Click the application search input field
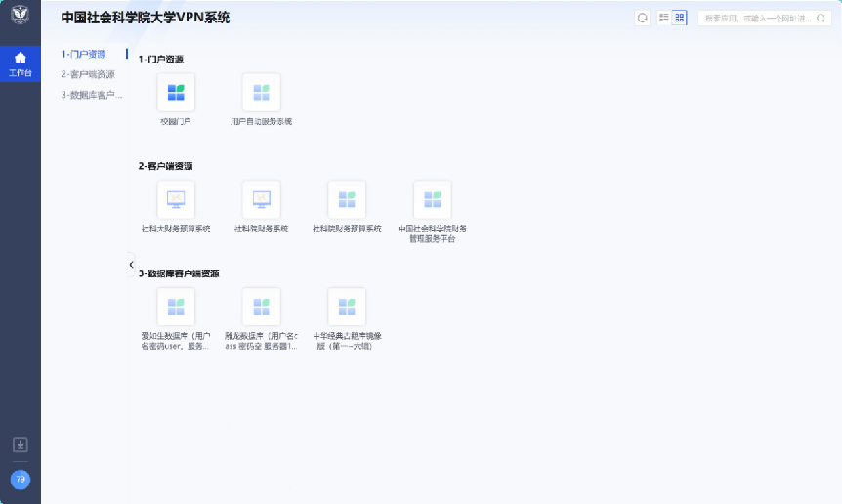Screen dimensions: 842x504 (757, 18)
